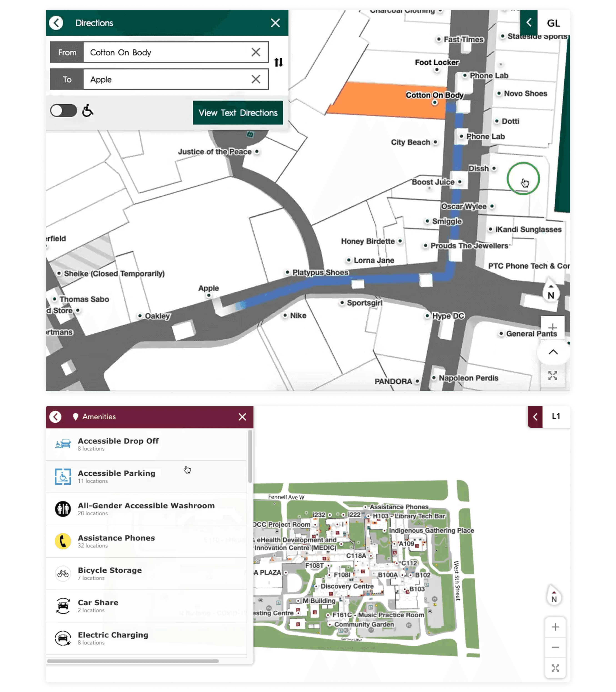Click the H103 - Library Tech Bar label

coord(409,516)
